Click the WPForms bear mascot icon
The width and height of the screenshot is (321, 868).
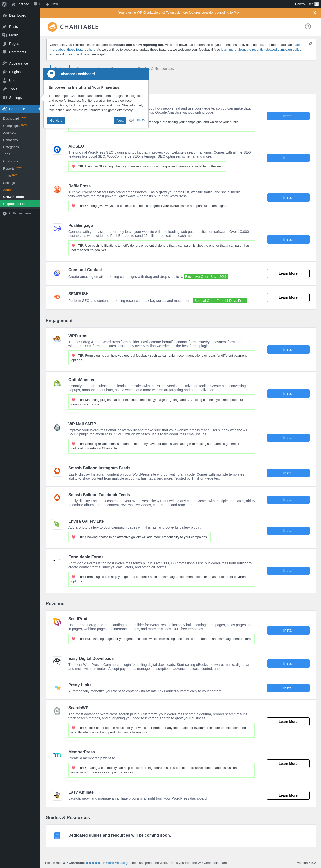coord(57,339)
